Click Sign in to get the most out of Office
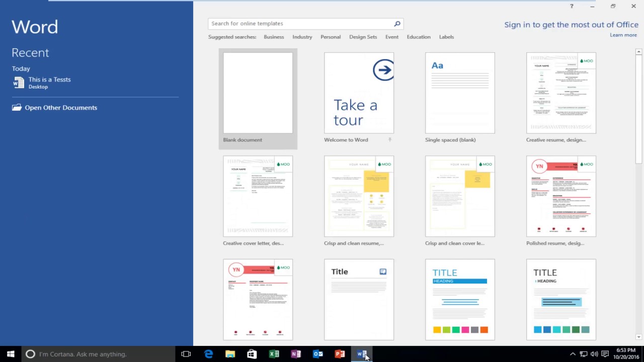 [571, 25]
